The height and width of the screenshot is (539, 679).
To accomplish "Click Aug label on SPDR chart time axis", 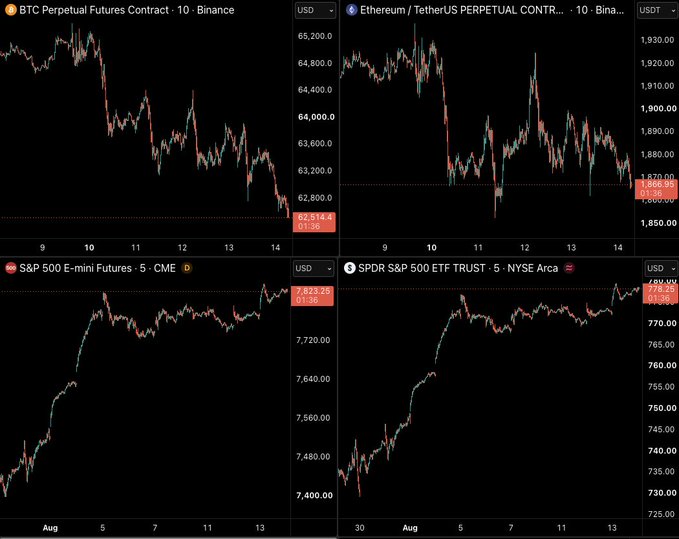I will (x=410, y=528).
